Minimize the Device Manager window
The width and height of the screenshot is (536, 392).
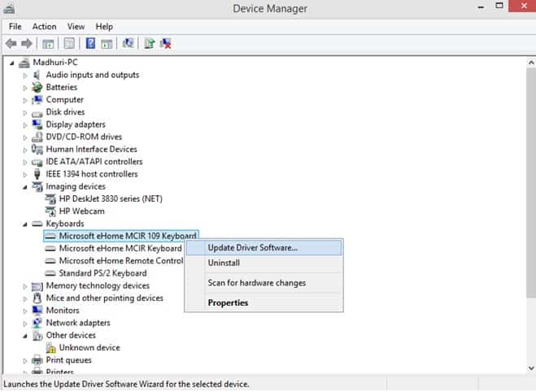[x=481, y=7]
